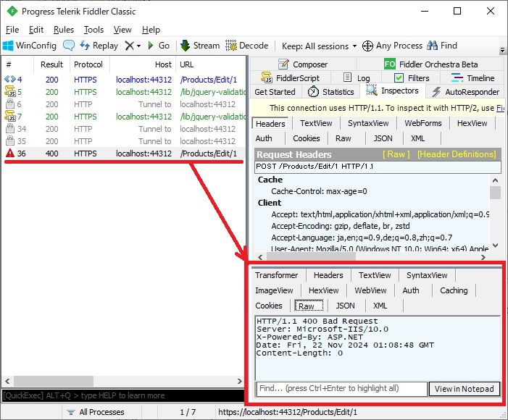Switch to the Statistics tab
Image resolution: width=508 pixels, height=420 pixels.
coord(330,92)
